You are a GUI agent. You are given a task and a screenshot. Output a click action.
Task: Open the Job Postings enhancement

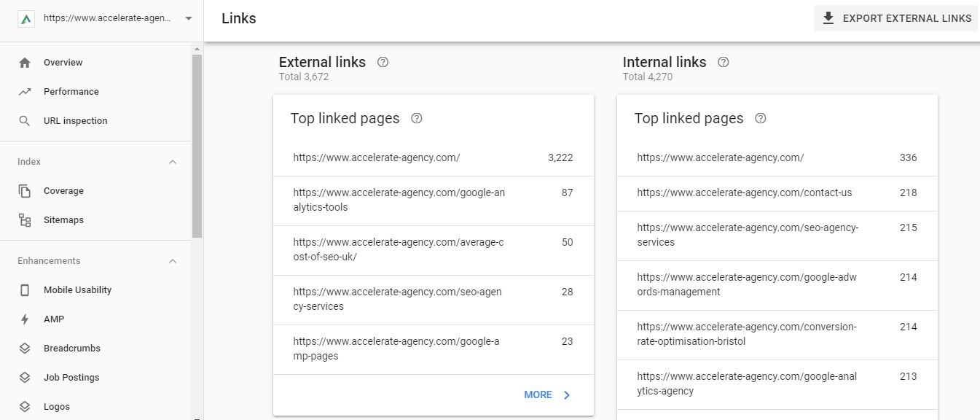[26, 377]
